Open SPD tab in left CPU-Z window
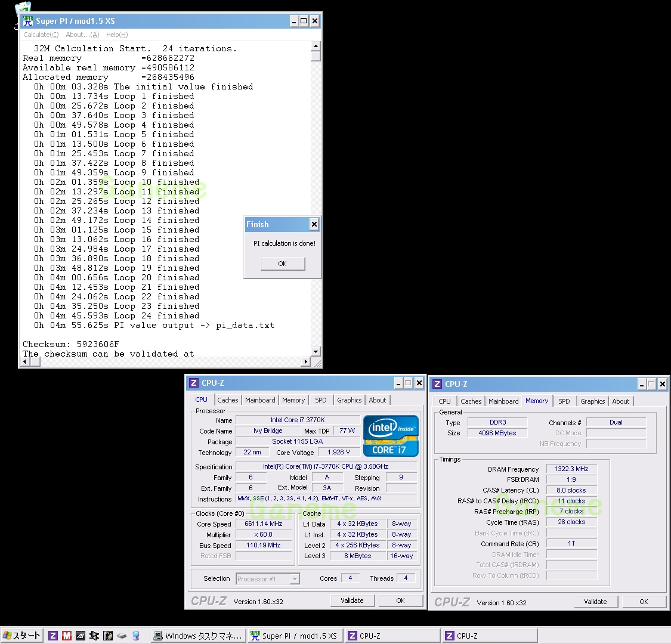The image size is (671, 644). (320, 400)
